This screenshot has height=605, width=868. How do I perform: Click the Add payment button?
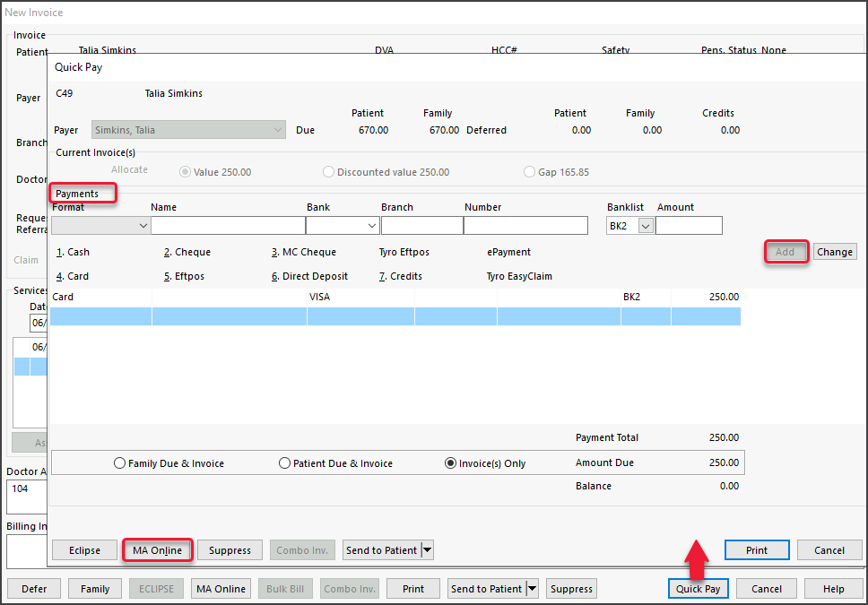click(785, 252)
